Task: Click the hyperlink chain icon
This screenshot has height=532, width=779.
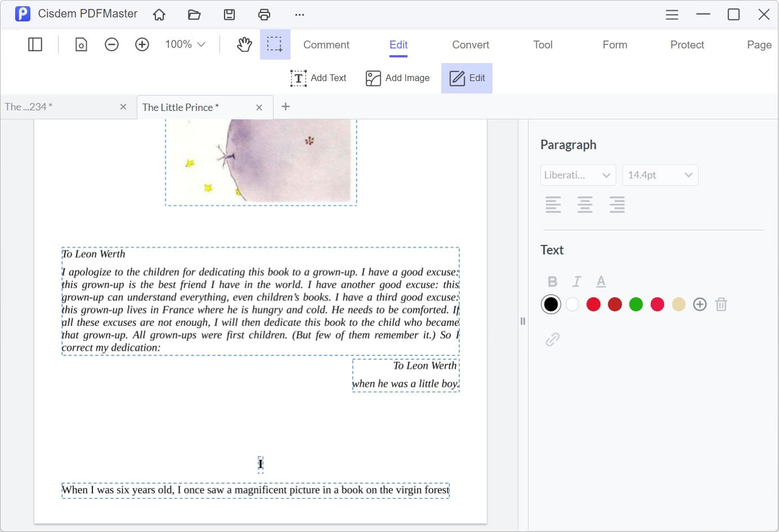Action: [x=553, y=339]
